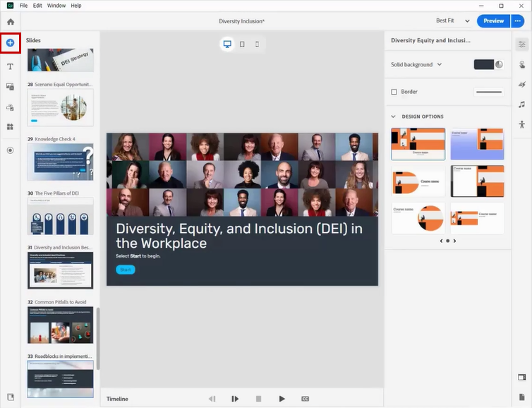532x408 pixels.
Task: Switch to mobile device view
Action: (257, 44)
